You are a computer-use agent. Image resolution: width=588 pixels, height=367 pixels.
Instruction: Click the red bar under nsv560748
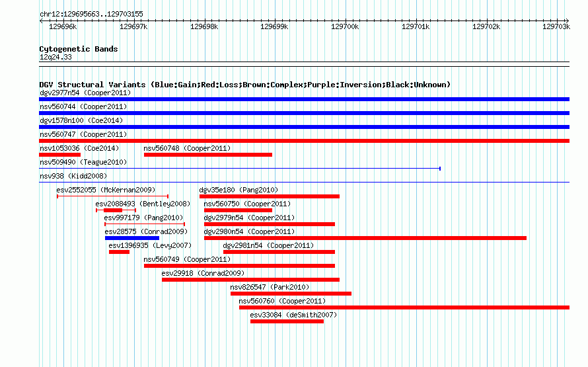coord(208,155)
